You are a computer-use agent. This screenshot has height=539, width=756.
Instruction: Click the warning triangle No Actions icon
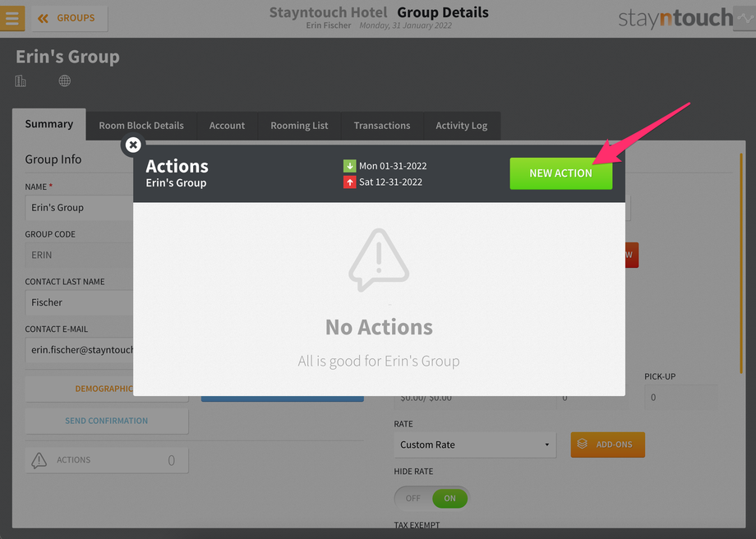click(x=379, y=260)
